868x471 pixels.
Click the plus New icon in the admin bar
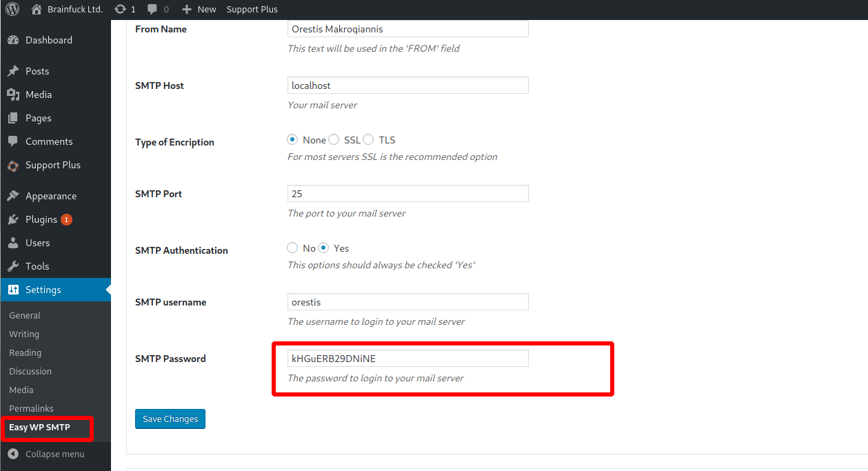click(x=186, y=10)
